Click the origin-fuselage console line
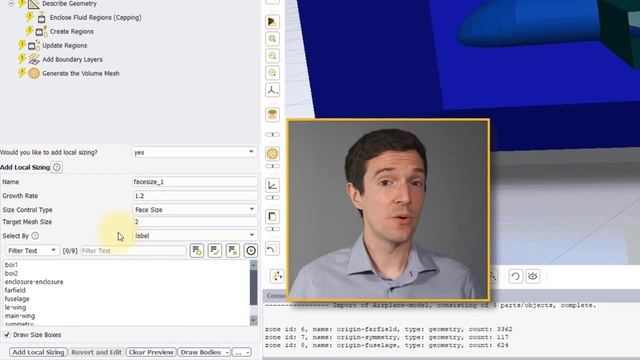640x360 pixels. tap(387, 345)
